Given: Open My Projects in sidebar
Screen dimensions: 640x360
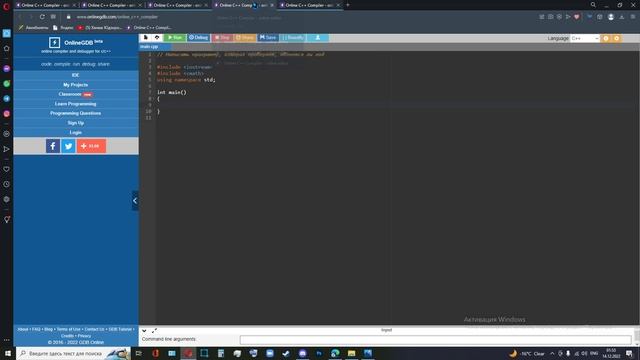Looking at the screenshot, I should [76, 84].
